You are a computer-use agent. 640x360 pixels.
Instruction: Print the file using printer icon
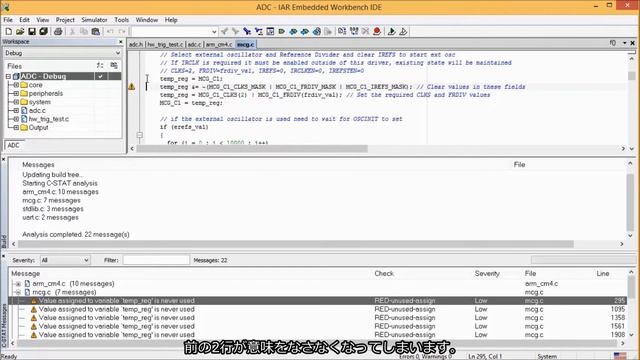coord(58,31)
